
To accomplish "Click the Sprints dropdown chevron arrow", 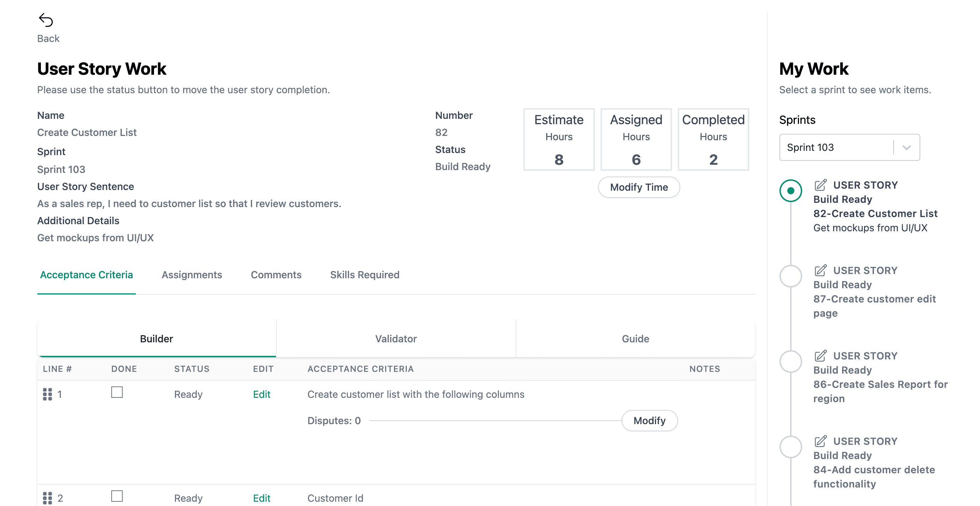I will tap(907, 147).
